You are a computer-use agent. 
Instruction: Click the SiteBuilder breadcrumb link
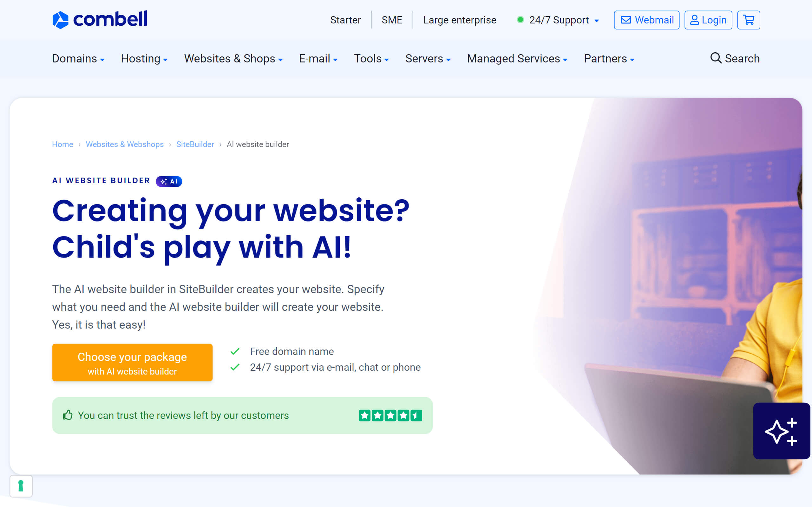tap(195, 144)
